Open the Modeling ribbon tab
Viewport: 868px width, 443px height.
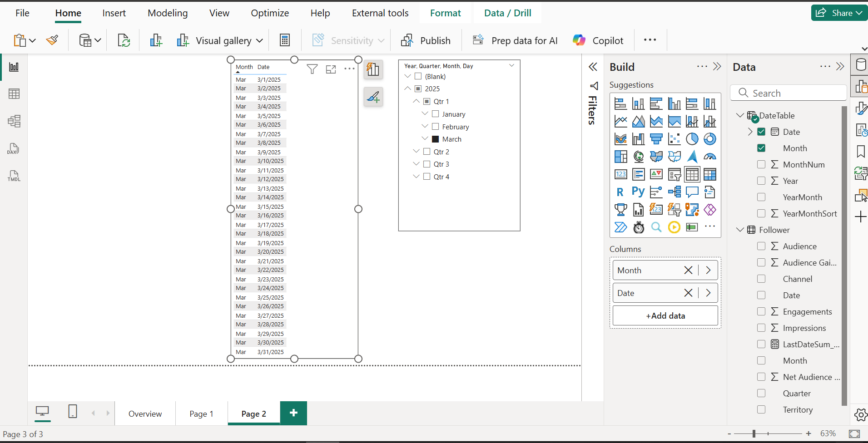coord(168,13)
